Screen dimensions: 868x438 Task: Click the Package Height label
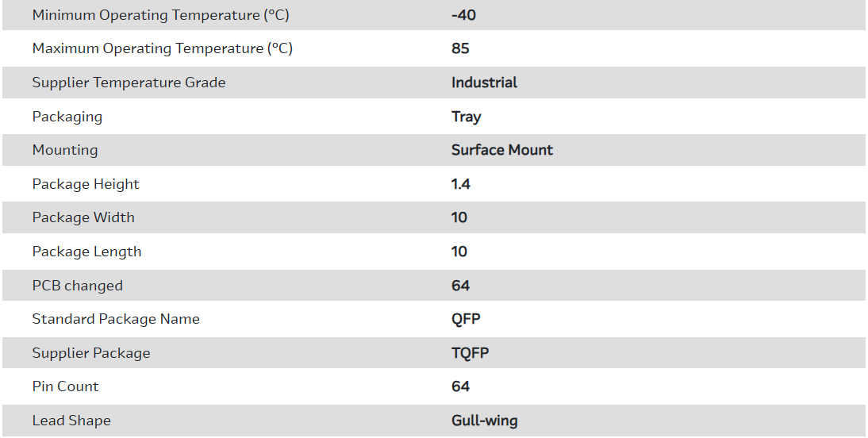tap(86, 184)
